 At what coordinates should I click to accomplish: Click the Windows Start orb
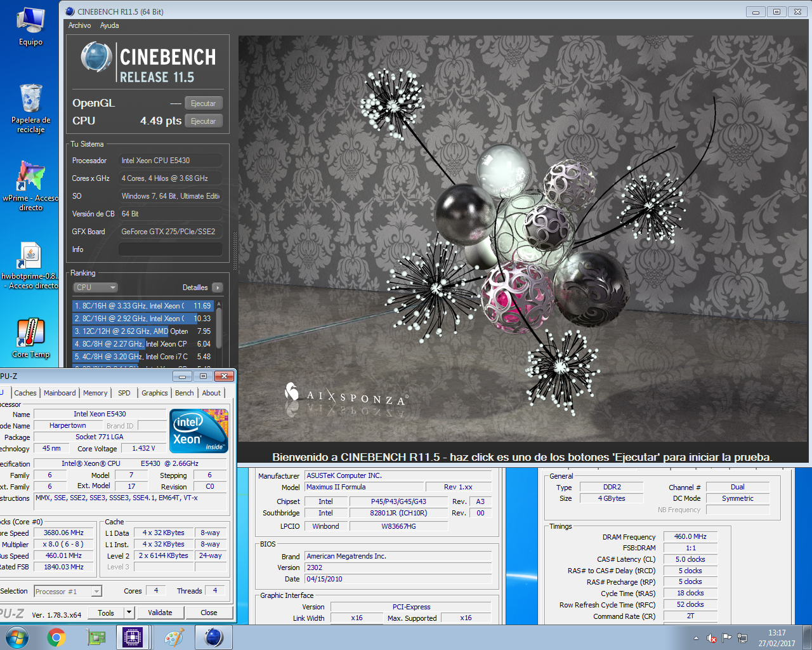[x=17, y=637]
